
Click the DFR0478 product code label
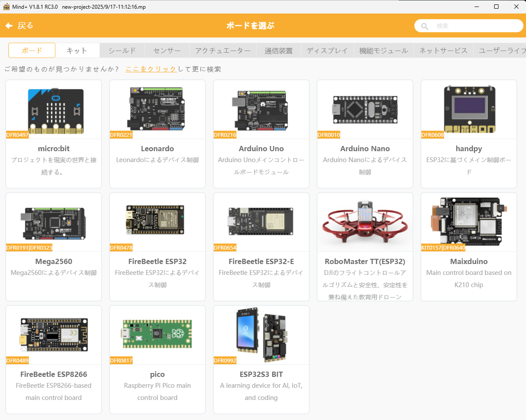(121, 248)
